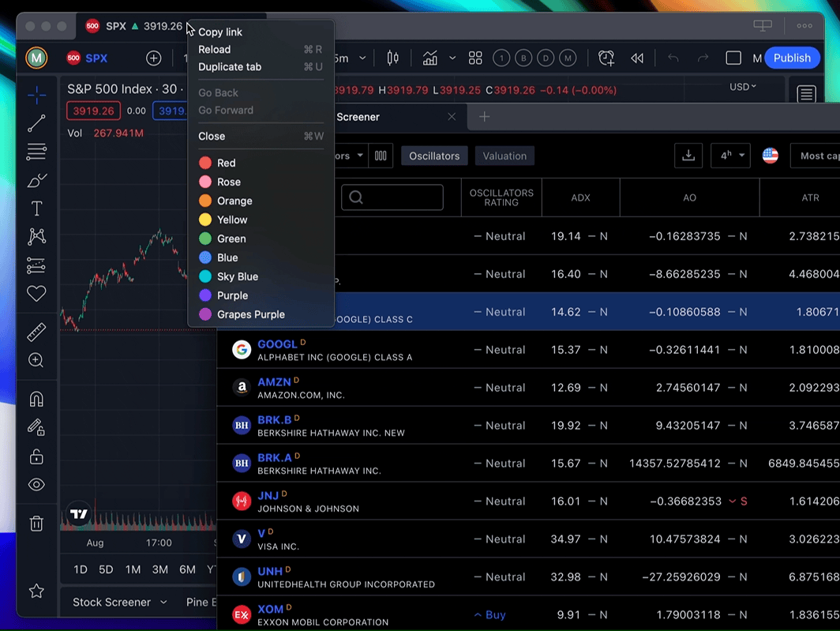The height and width of the screenshot is (631, 840).
Task: Open the 4h timeframe dropdown in screener
Action: [x=731, y=156]
